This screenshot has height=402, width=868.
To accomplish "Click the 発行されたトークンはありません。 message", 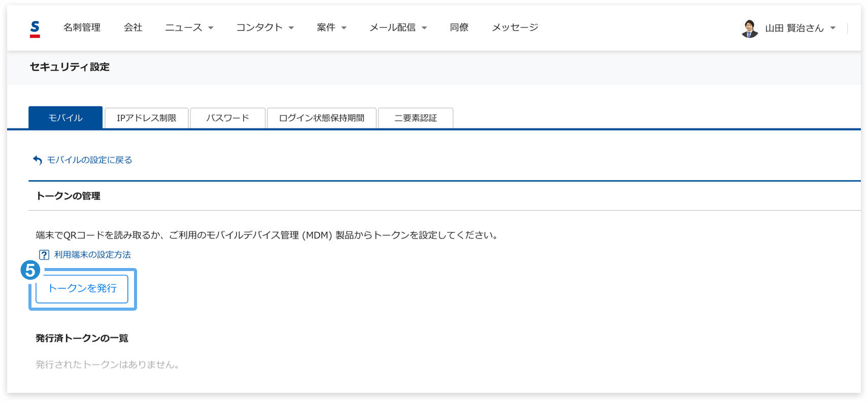I will click(x=109, y=364).
